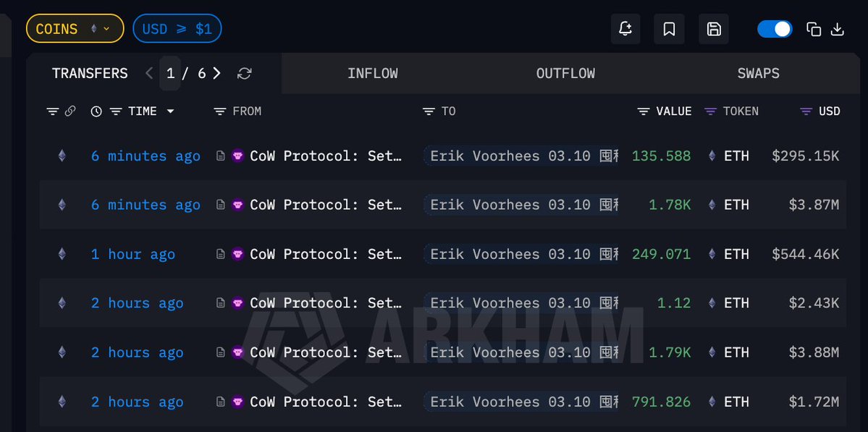Click the add alert bell icon
This screenshot has height=432, width=868.
625,29
